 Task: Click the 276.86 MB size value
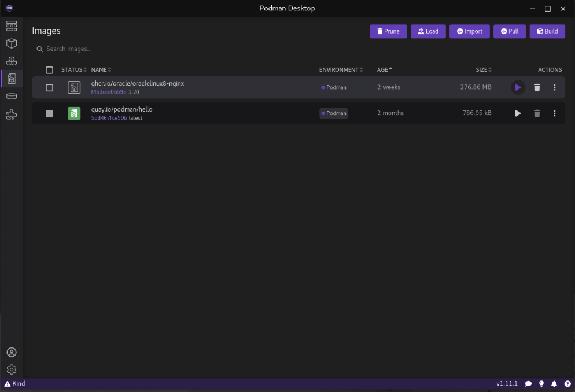476,87
